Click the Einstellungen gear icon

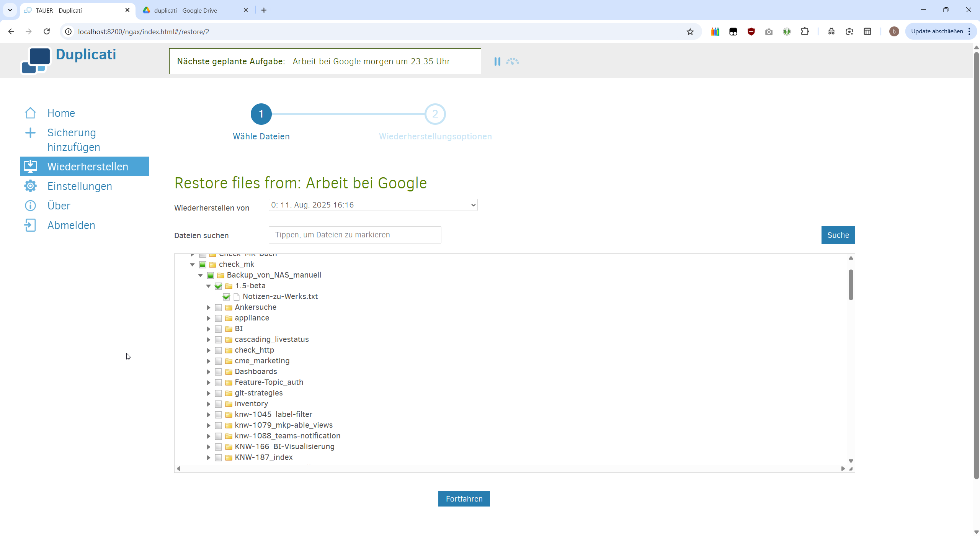click(30, 186)
